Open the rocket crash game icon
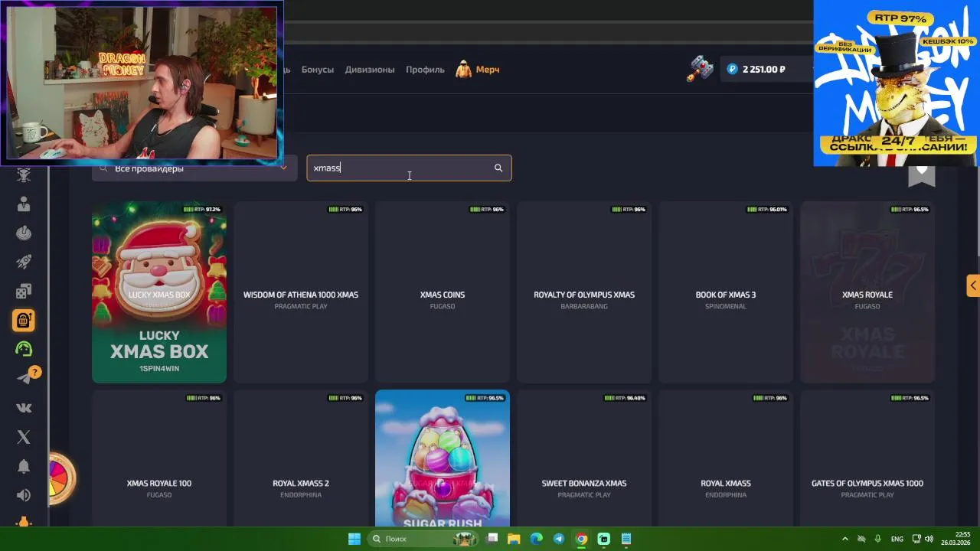Screen dimensions: 980x551 pos(24,262)
